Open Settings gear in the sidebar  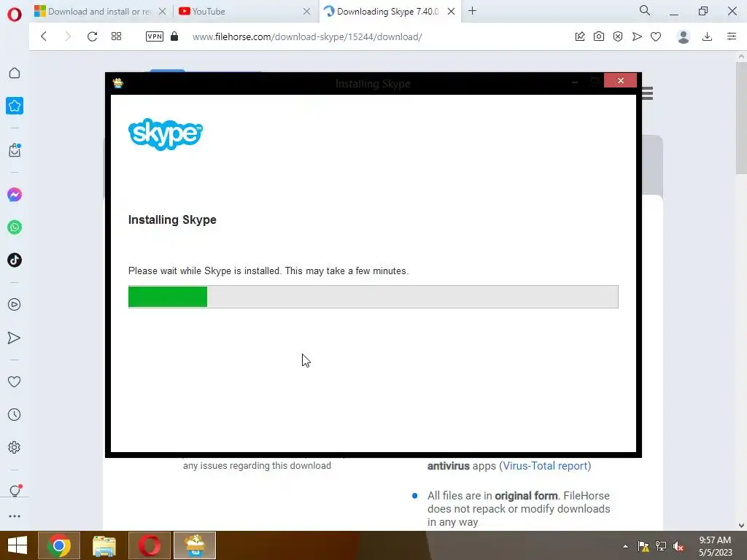coord(15,448)
